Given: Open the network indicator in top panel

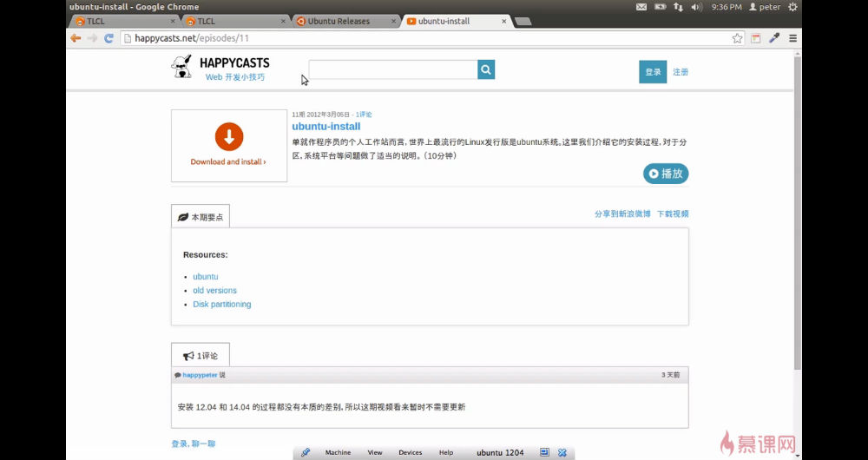Looking at the screenshot, I should (x=678, y=7).
